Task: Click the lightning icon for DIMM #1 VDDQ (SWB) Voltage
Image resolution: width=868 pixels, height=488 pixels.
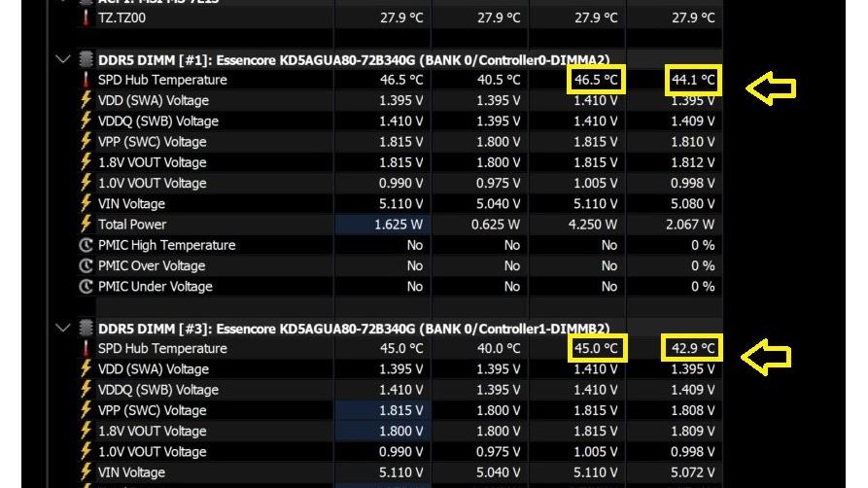Action: tap(86, 121)
